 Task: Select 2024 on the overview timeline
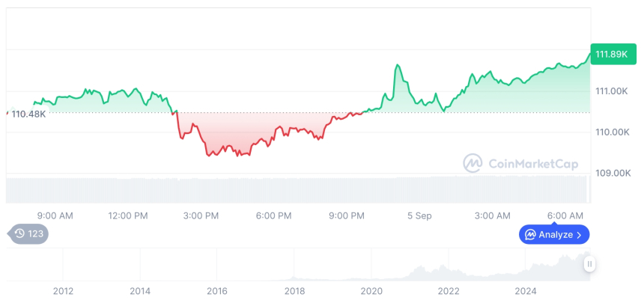tap(526, 290)
